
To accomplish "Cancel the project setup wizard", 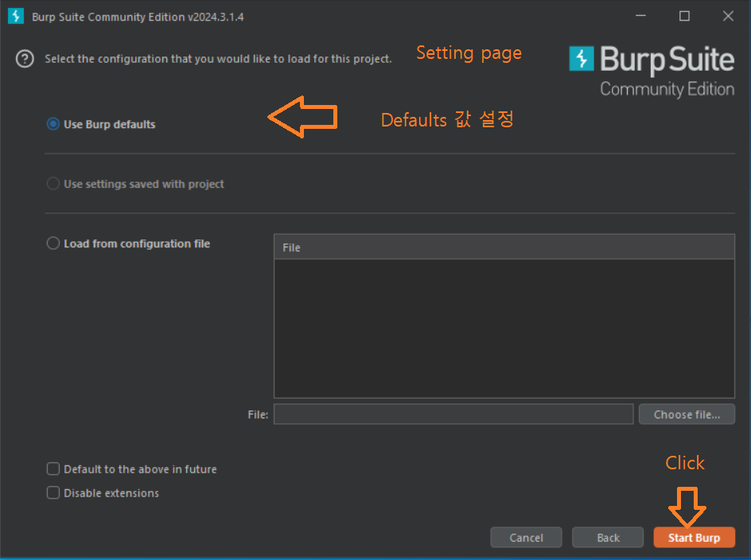I will [x=527, y=538].
